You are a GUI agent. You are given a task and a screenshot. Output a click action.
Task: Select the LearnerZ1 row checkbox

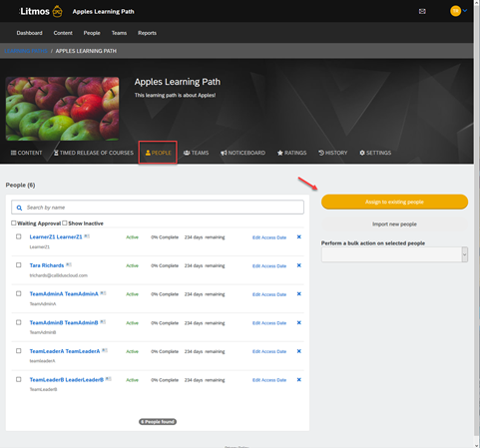coord(19,236)
